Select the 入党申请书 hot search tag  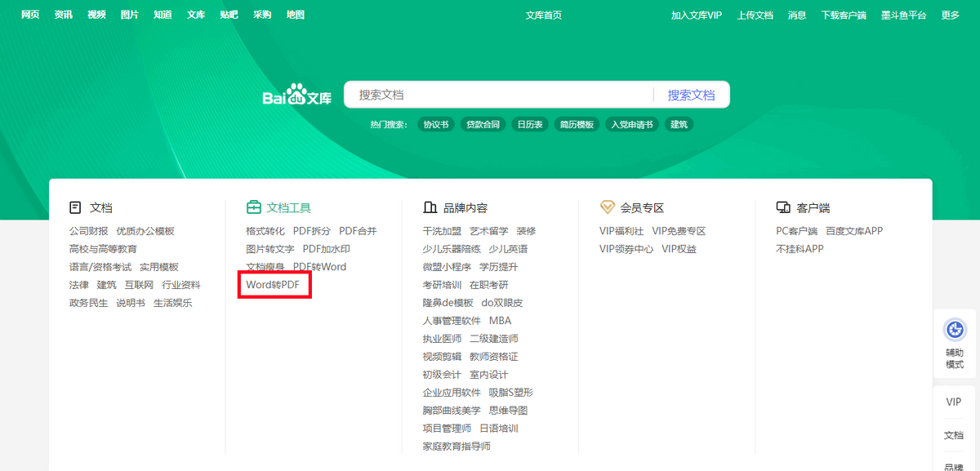click(631, 124)
